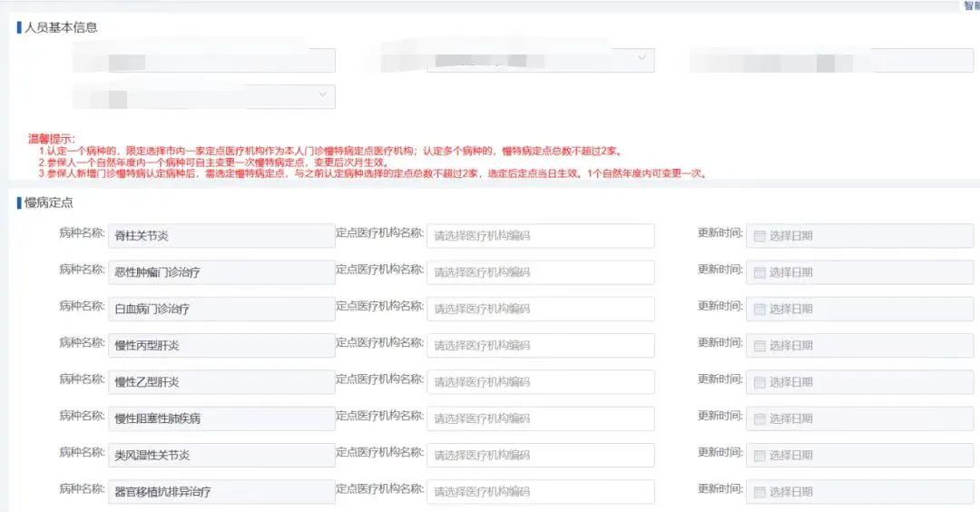Open calendar icon for 慢性乙型肝炎 row
This screenshot has width=980, height=512.
tap(760, 382)
